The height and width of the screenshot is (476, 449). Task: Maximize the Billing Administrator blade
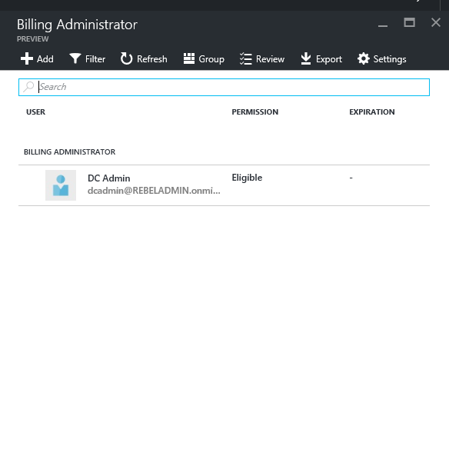(x=409, y=22)
